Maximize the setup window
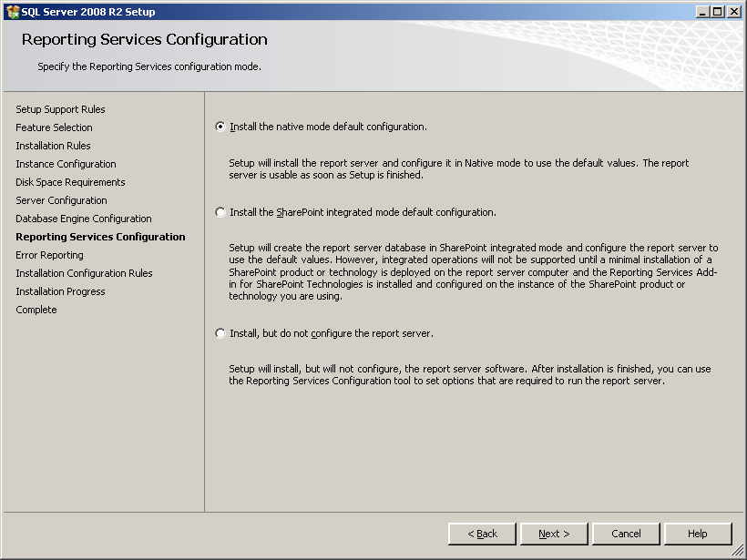Image resolution: width=747 pixels, height=560 pixels. pyautogui.click(x=718, y=12)
